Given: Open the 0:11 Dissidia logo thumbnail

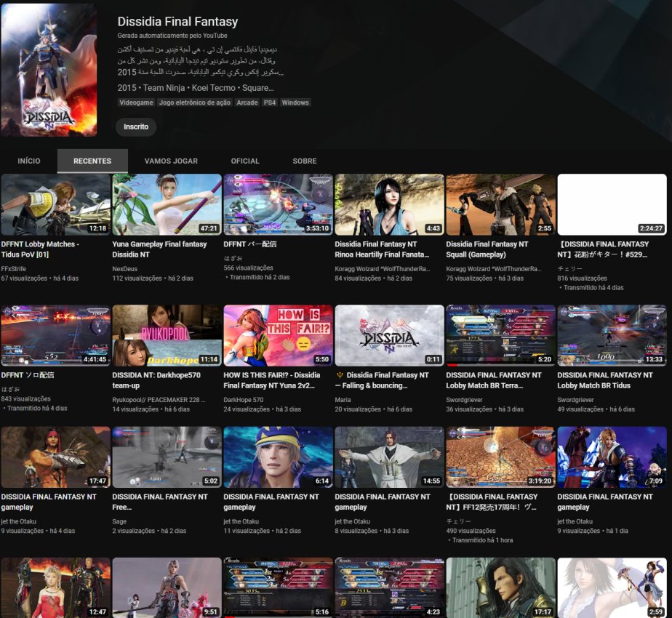Looking at the screenshot, I should pyautogui.click(x=389, y=336).
